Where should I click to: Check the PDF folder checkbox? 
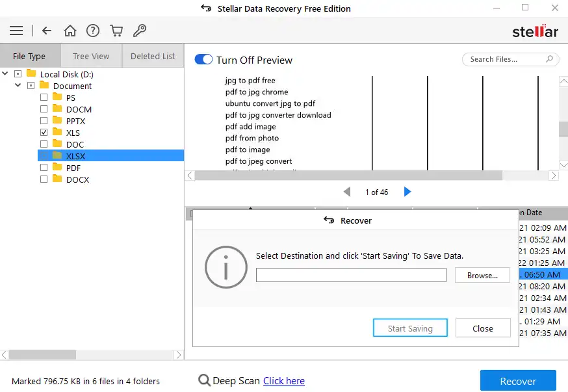pos(44,168)
